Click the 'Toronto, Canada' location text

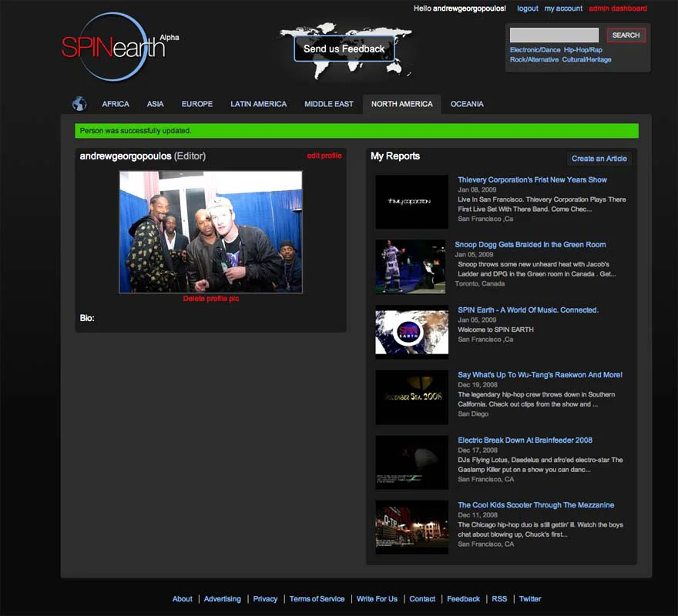[479, 284]
